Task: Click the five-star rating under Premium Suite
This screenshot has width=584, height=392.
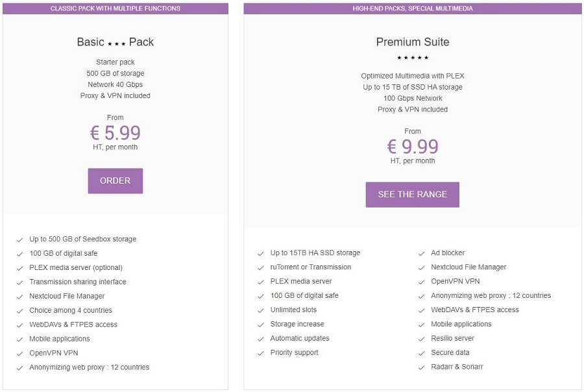Action: coord(413,57)
